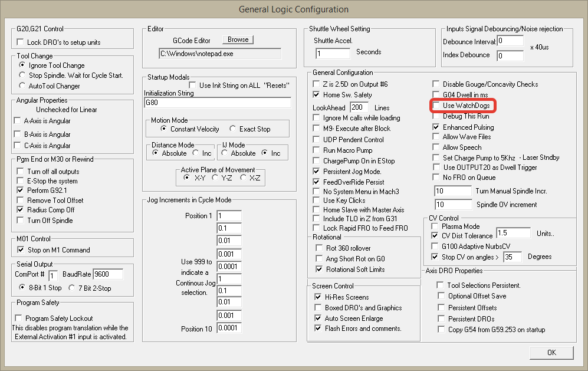Click the BaudRate field showing 9600
The image size is (588, 371).
pyautogui.click(x=108, y=274)
